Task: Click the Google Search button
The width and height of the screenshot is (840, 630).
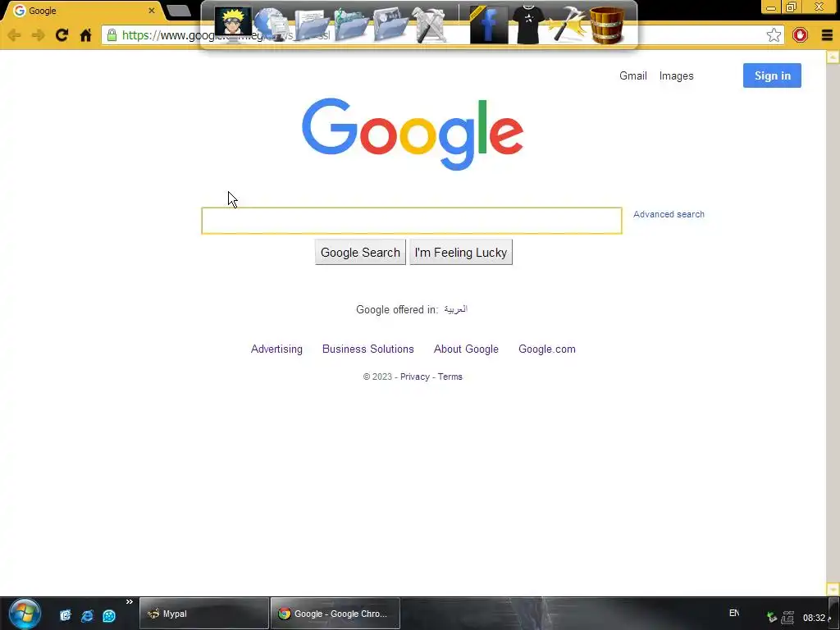Action: tap(360, 253)
